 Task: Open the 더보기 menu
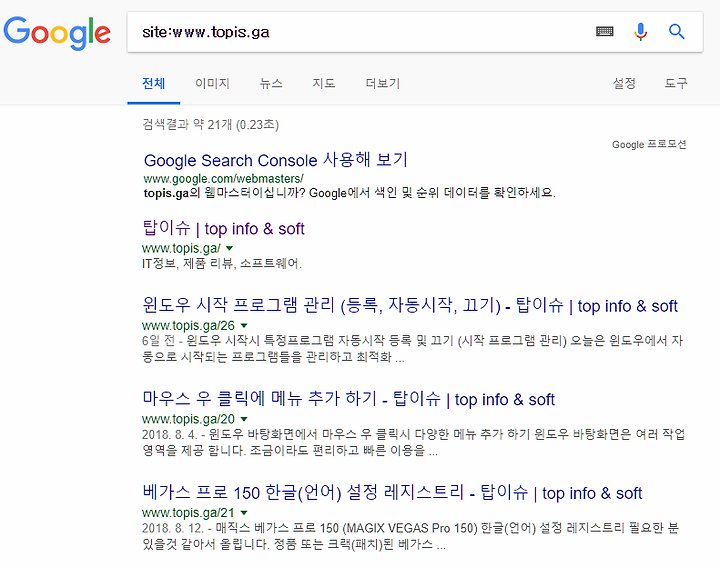[x=382, y=84]
